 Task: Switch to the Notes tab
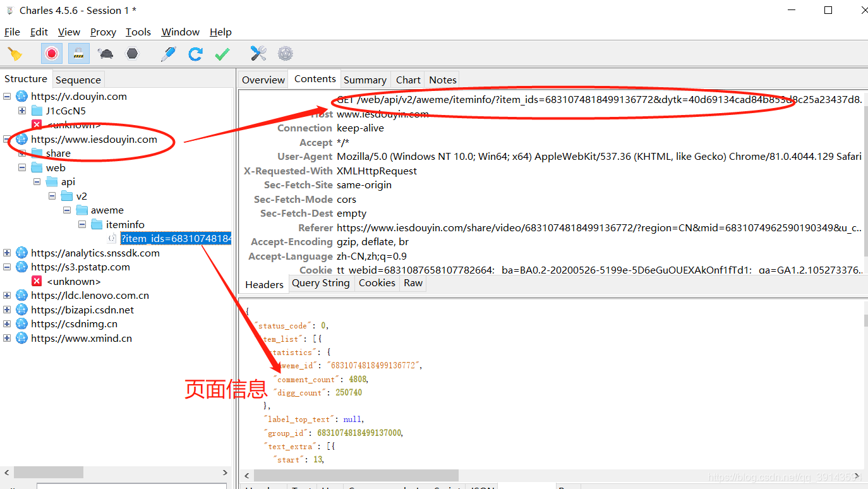tap(443, 80)
